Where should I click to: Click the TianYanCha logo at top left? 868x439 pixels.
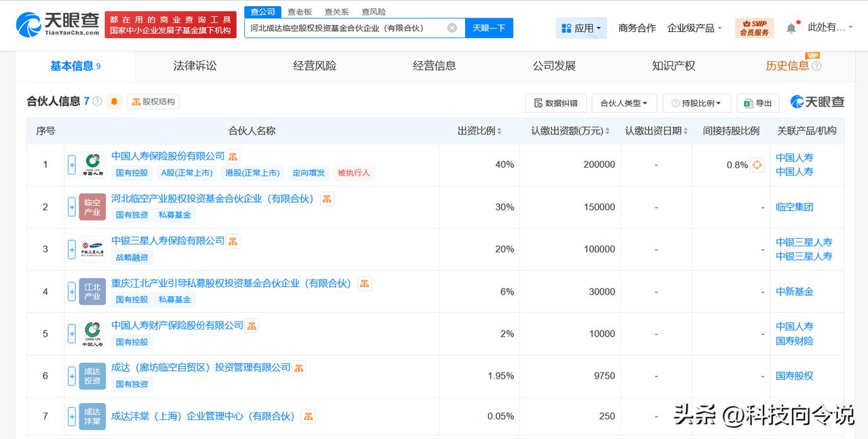(58, 24)
